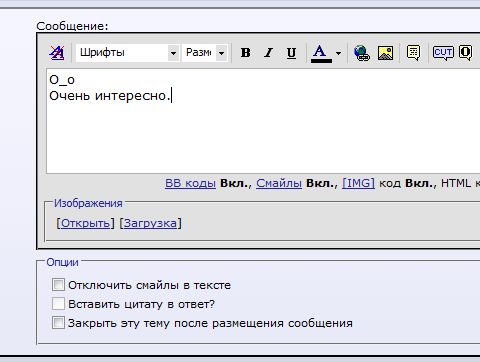Insert a hyperlink with the globe icon
Image resolution: width=480 pixels, height=362 pixels.
pyautogui.click(x=362, y=53)
